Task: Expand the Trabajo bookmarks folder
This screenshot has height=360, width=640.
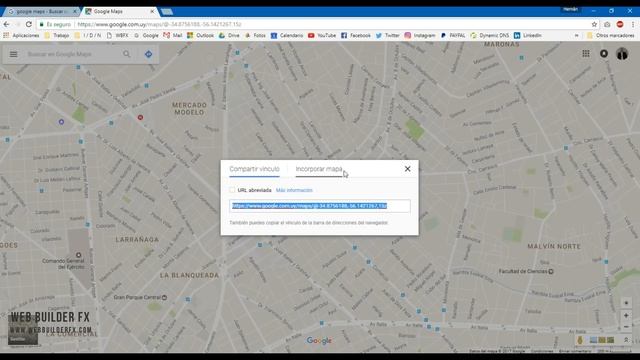Action: click(57, 36)
